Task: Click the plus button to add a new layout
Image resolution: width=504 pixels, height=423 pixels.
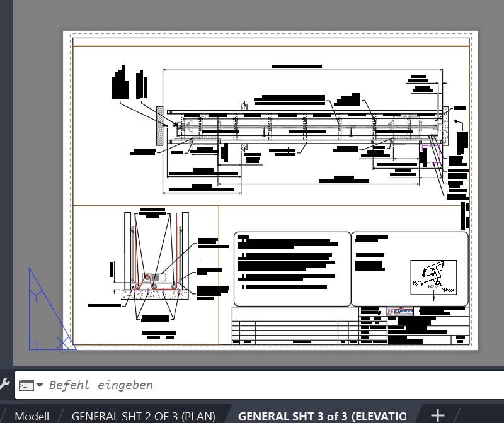Action: tap(437, 416)
